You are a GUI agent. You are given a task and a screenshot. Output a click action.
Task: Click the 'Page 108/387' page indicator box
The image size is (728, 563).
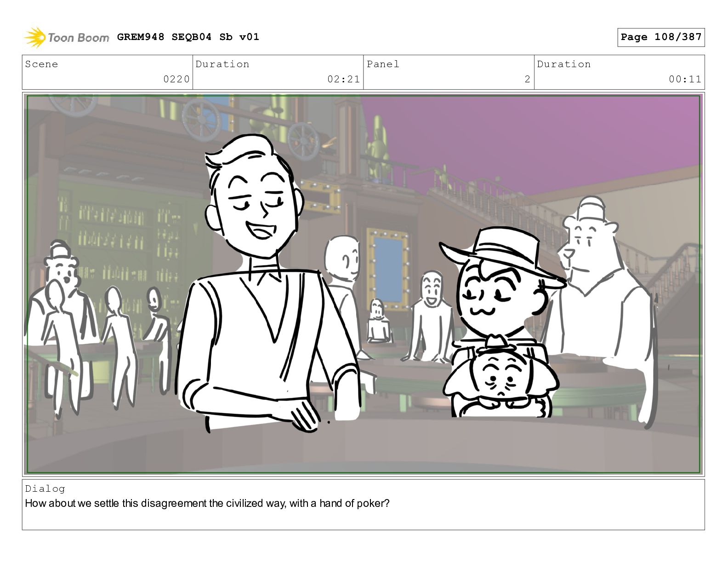(661, 37)
